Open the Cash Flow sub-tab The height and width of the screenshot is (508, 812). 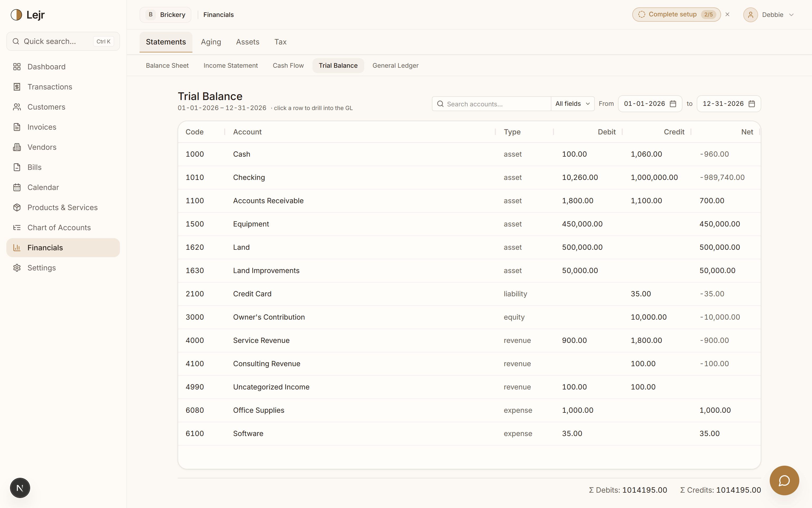tap(288, 66)
